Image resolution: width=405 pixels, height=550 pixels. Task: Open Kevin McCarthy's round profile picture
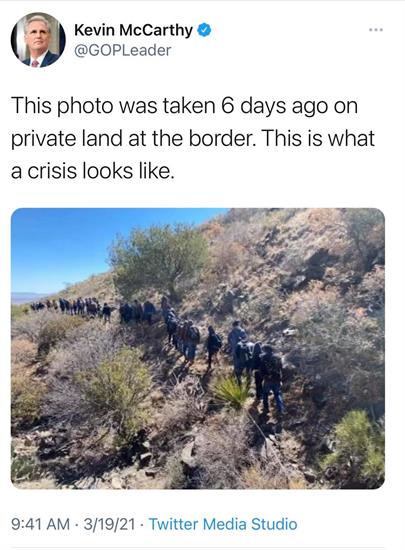[x=38, y=40]
